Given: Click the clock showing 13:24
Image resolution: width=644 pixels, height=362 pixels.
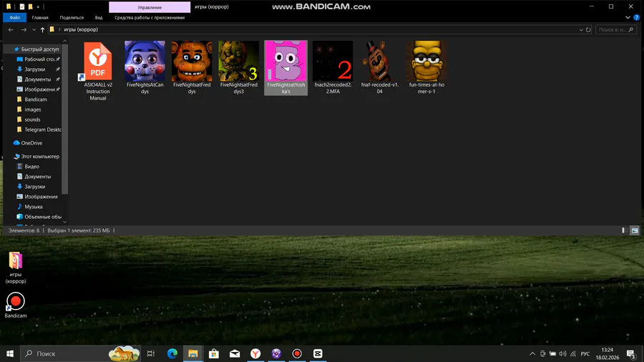Looking at the screenshot, I should tap(608, 350).
